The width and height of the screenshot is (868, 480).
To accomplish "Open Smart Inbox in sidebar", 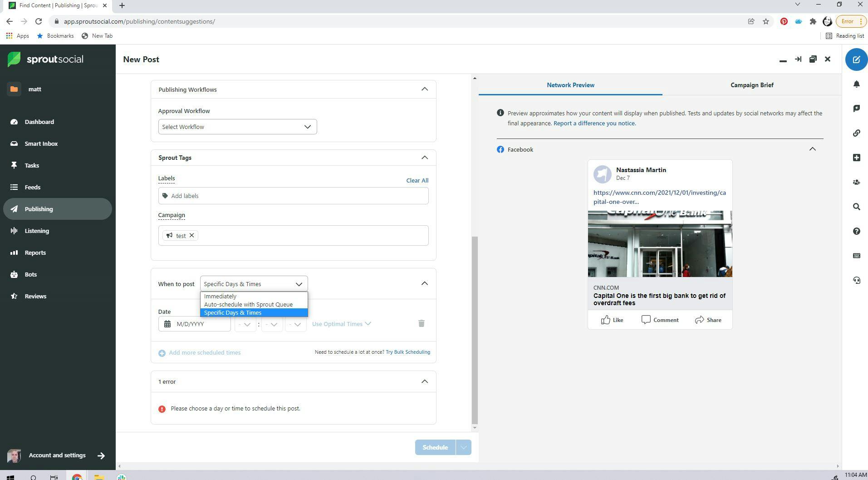I will click(x=58, y=144).
